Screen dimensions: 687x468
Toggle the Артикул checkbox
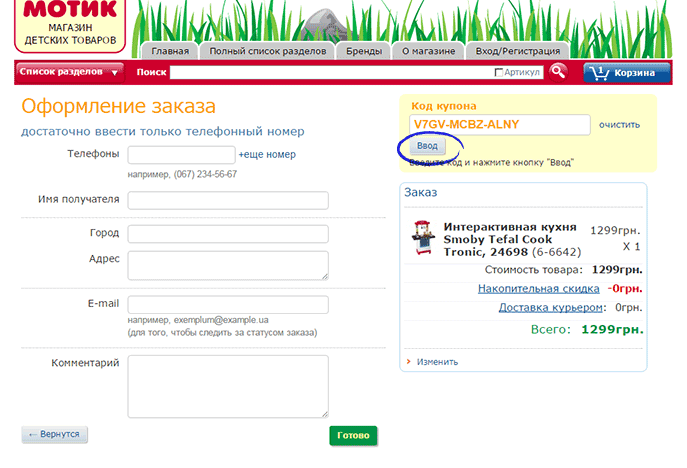[x=500, y=72]
